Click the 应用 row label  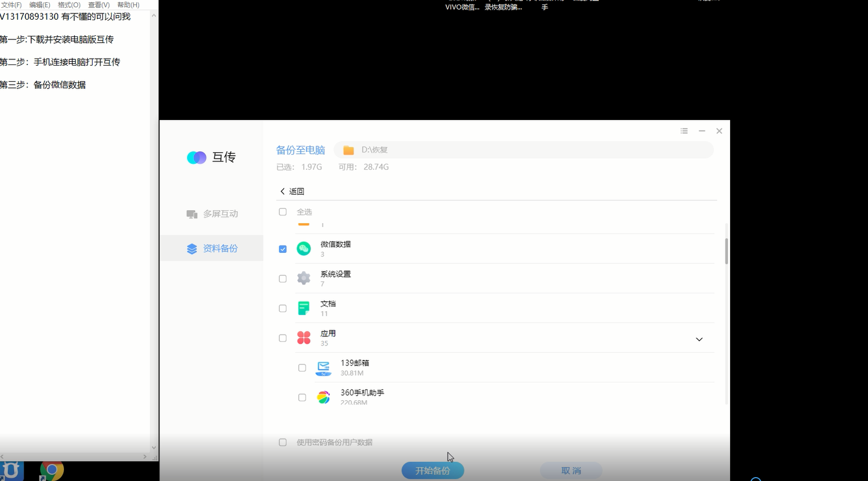tap(328, 334)
